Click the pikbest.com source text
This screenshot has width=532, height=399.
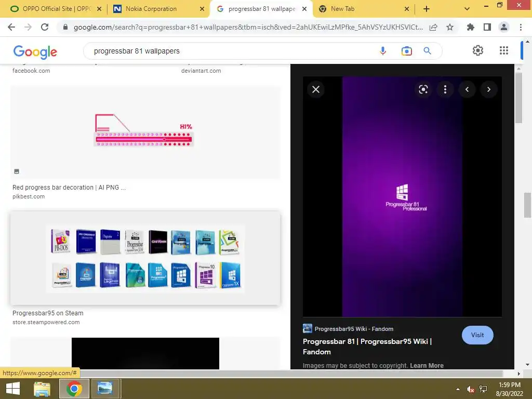(29, 196)
